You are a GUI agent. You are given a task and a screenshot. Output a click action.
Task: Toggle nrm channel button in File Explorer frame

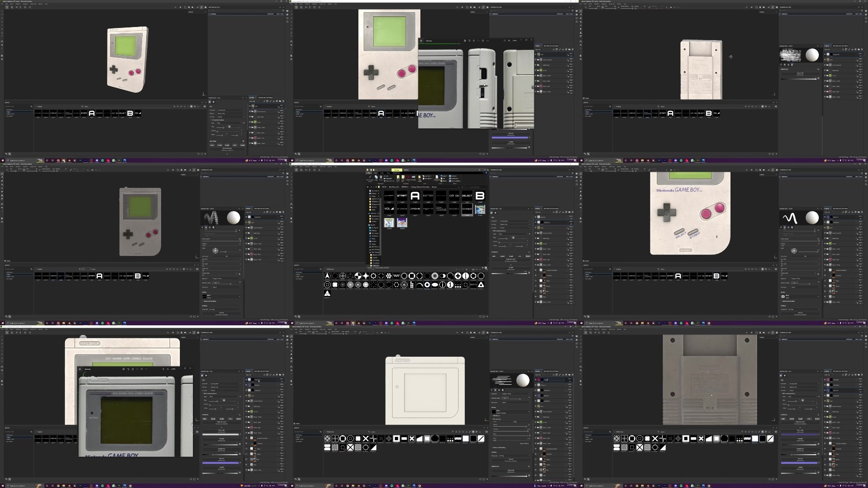coord(519,256)
